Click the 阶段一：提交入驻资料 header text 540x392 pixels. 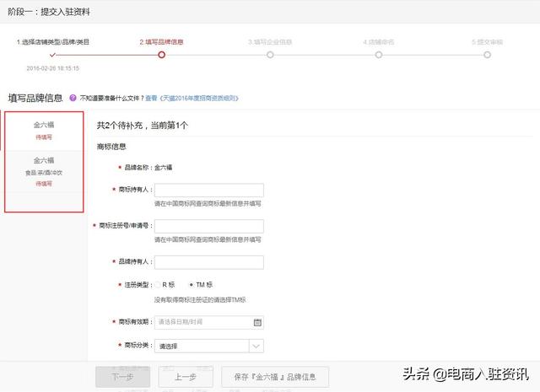click(49, 12)
